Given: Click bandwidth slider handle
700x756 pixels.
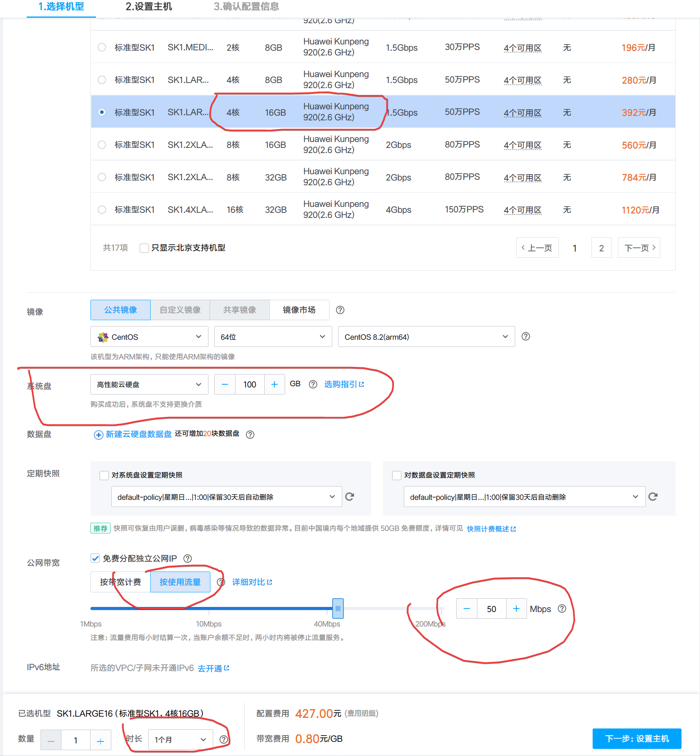Looking at the screenshot, I should [x=338, y=608].
